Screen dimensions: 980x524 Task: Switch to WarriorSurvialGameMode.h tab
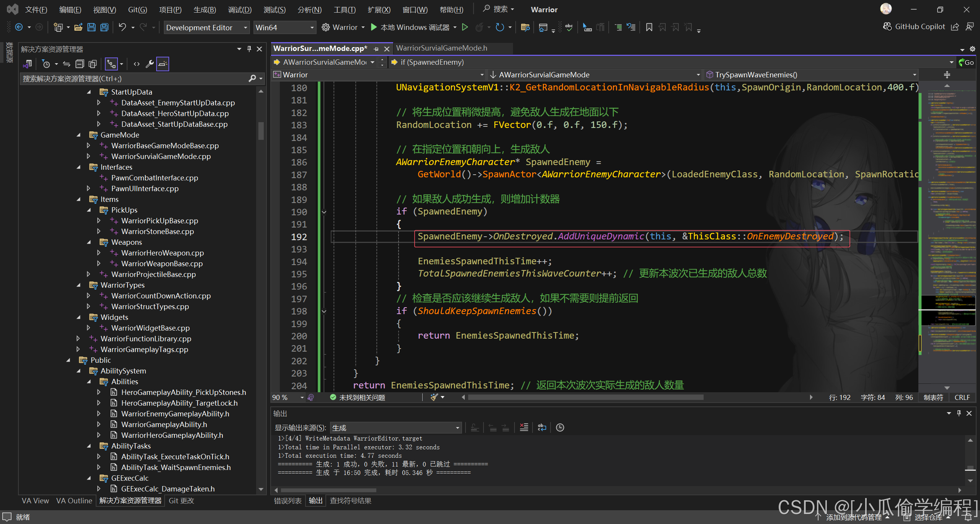(x=441, y=48)
